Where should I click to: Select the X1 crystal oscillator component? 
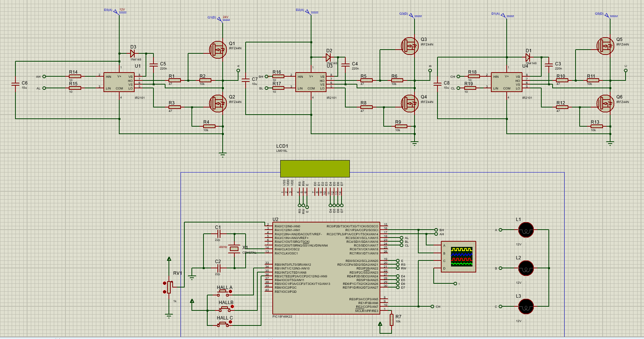tap(234, 249)
